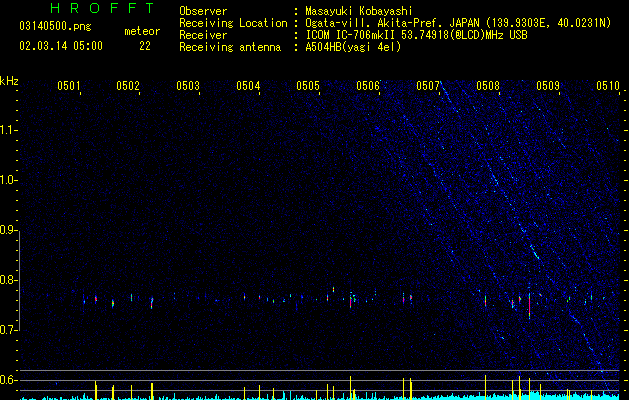
Task: Click the ICOM IC-706mkII receiver text
Action: coord(416,35)
